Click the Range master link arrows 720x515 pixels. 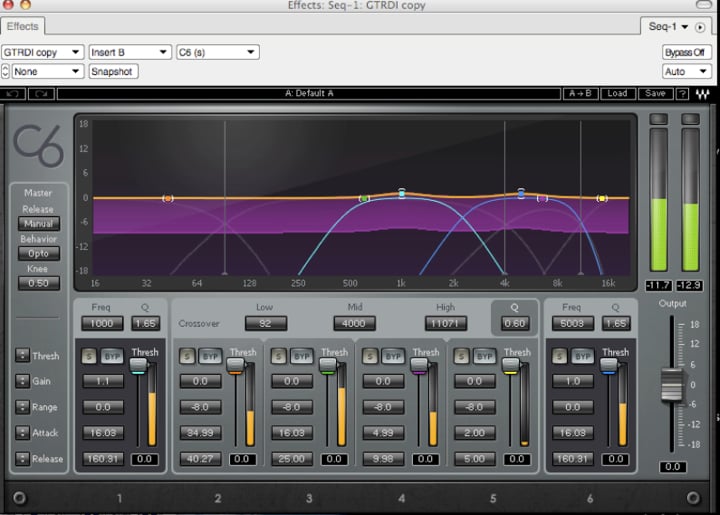tap(22, 407)
